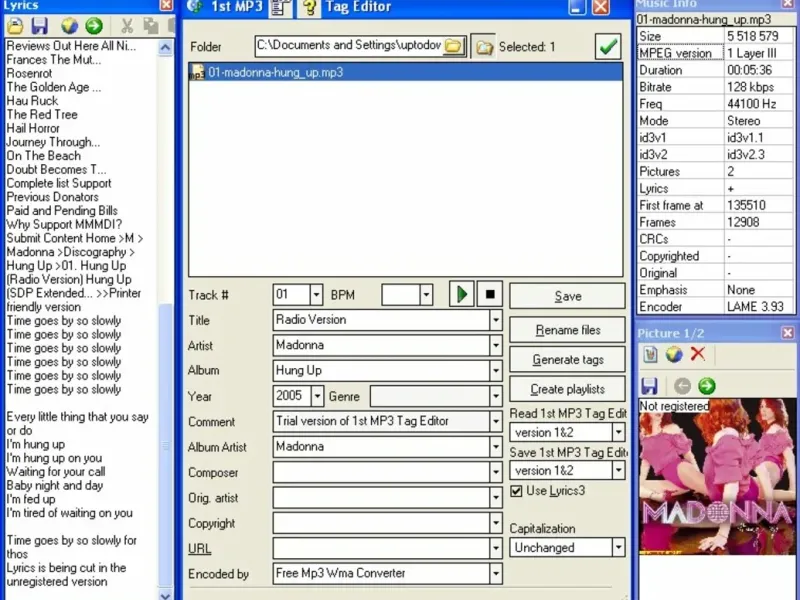This screenshot has width=800, height=600.
Task: Cut lyrics text with scissors icon
Action: (127, 26)
